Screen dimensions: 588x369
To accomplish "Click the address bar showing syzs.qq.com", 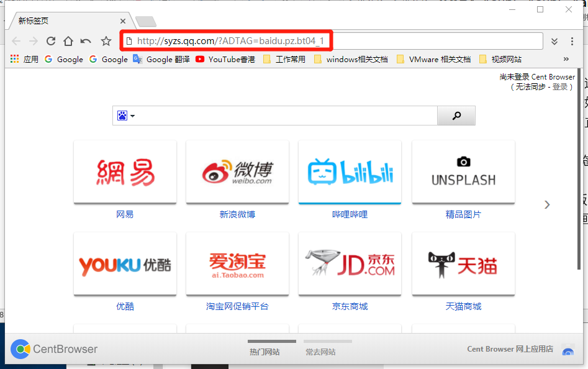I will pyautogui.click(x=332, y=41).
